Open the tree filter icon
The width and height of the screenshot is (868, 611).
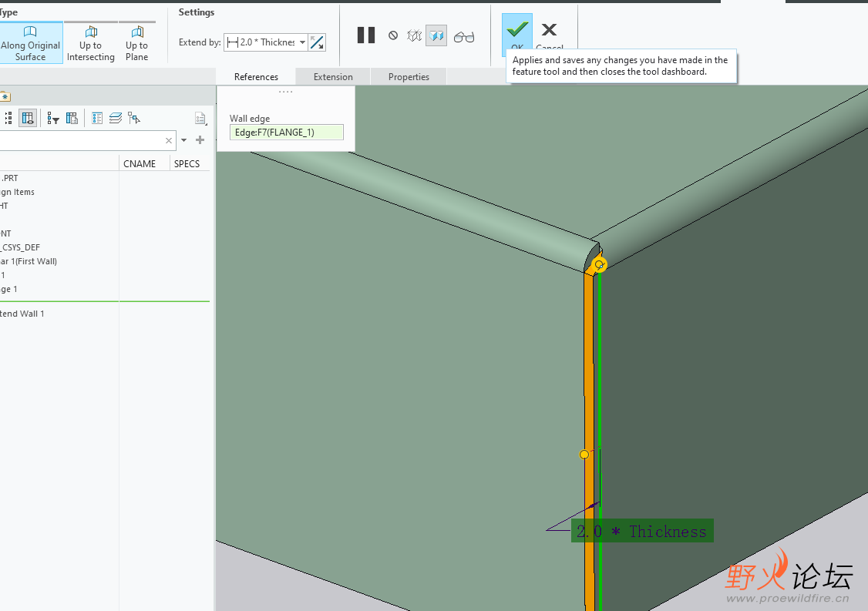coord(52,118)
